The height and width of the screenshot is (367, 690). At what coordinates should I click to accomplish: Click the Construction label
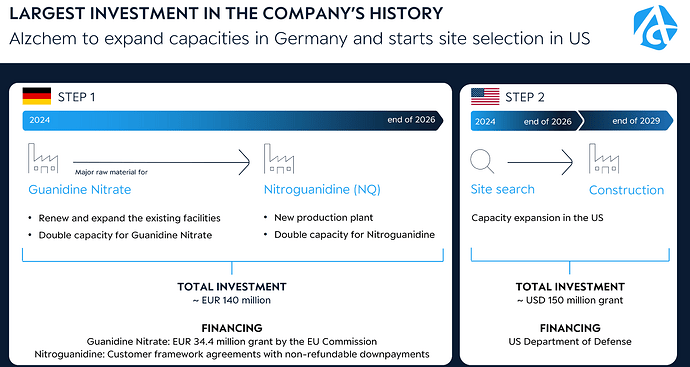tap(626, 190)
